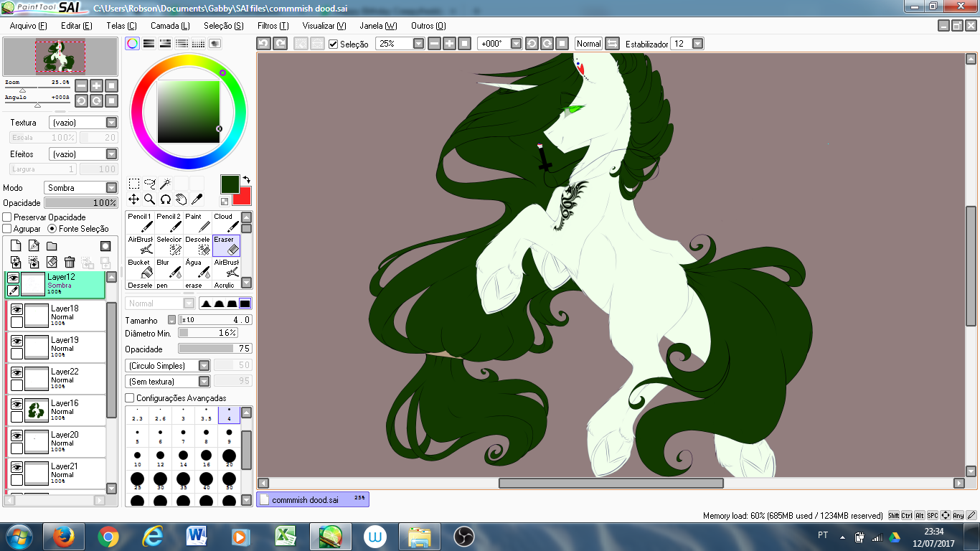The width and height of the screenshot is (980, 551).
Task: Open the Arquivo menu
Action: tap(29, 26)
